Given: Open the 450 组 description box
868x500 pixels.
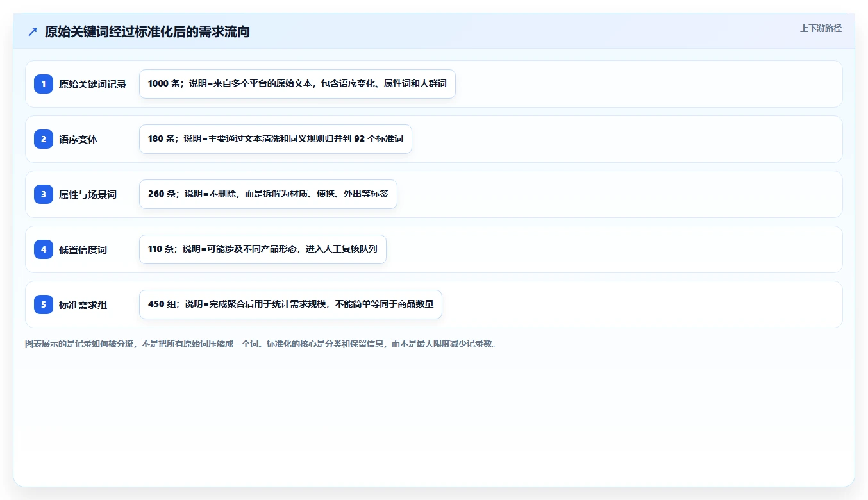Looking at the screenshot, I should coord(290,304).
